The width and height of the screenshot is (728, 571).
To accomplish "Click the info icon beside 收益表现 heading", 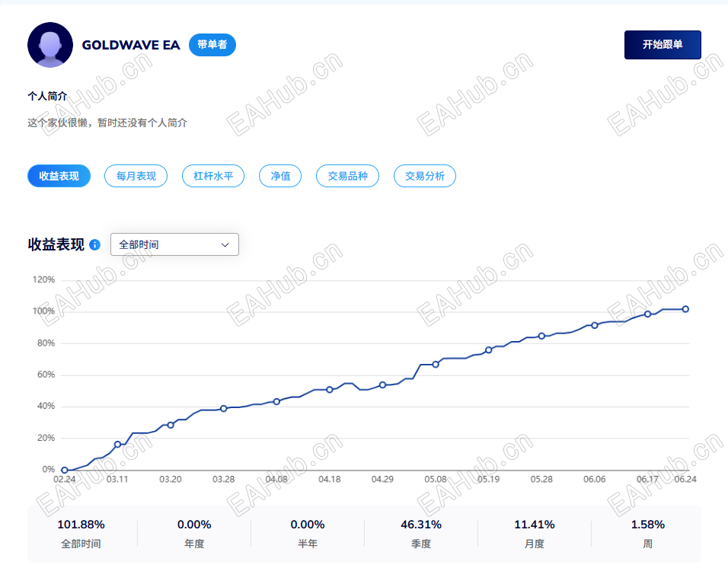I will [94, 244].
